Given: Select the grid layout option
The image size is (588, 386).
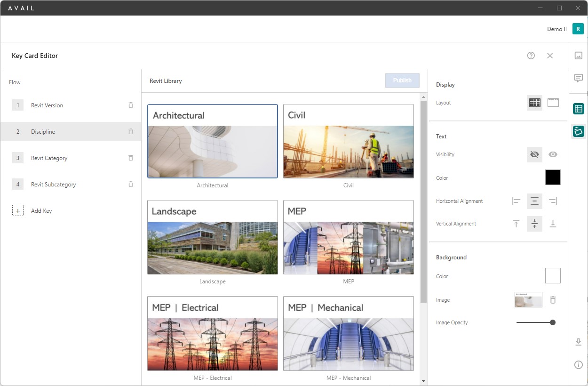Looking at the screenshot, I should pyautogui.click(x=534, y=103).
